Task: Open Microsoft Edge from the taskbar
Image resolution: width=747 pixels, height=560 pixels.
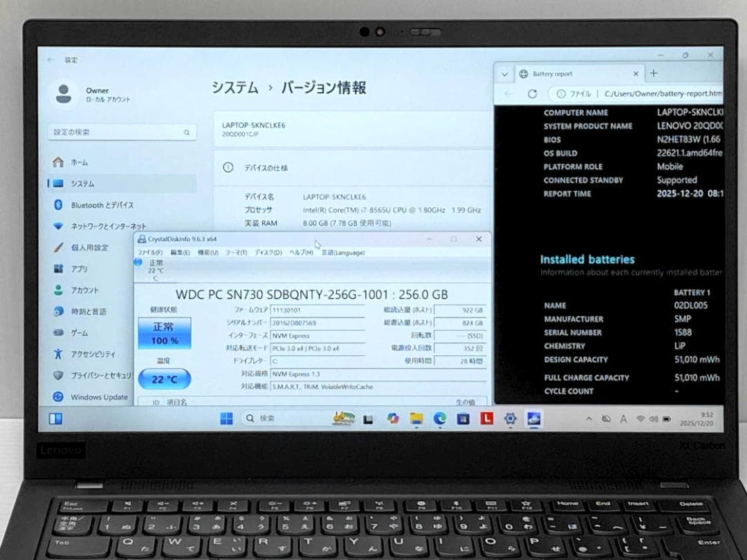Action: point(439,418)
